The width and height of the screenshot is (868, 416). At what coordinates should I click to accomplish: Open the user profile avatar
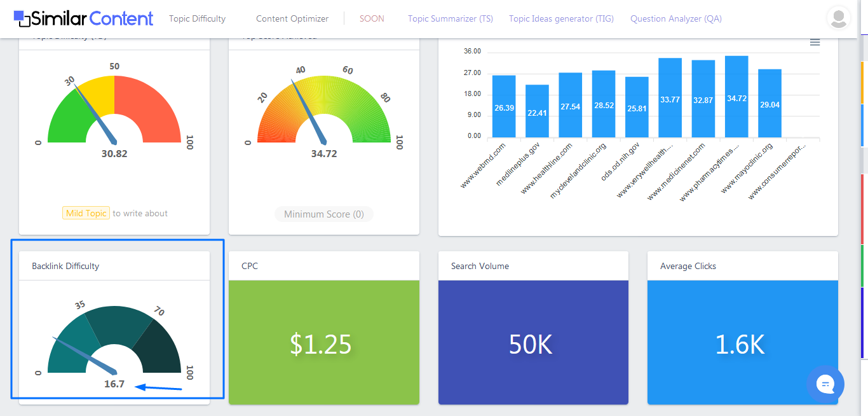(839, 18)
